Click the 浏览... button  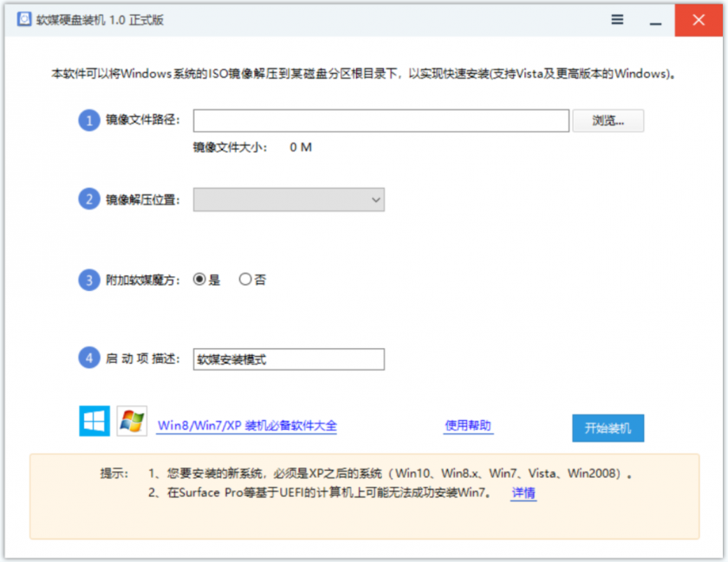coord(608,120)
